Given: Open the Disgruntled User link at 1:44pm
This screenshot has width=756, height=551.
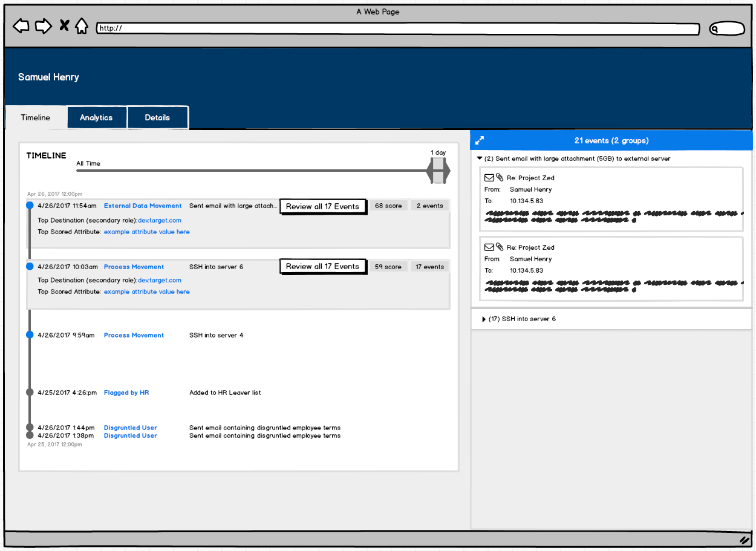Looking at the screenshot, I should point(131,428).
